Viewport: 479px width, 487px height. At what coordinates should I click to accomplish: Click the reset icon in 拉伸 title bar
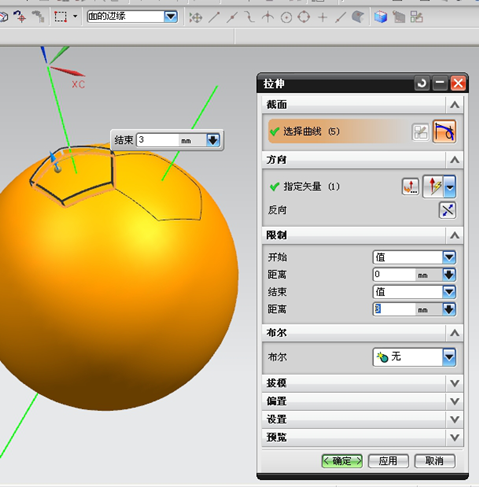[x=422, y=83]
